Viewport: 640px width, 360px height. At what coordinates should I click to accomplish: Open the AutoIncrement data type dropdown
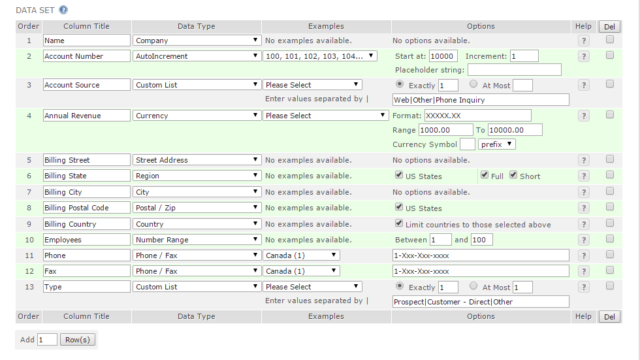pyautogui.click(x=196, y=56)
